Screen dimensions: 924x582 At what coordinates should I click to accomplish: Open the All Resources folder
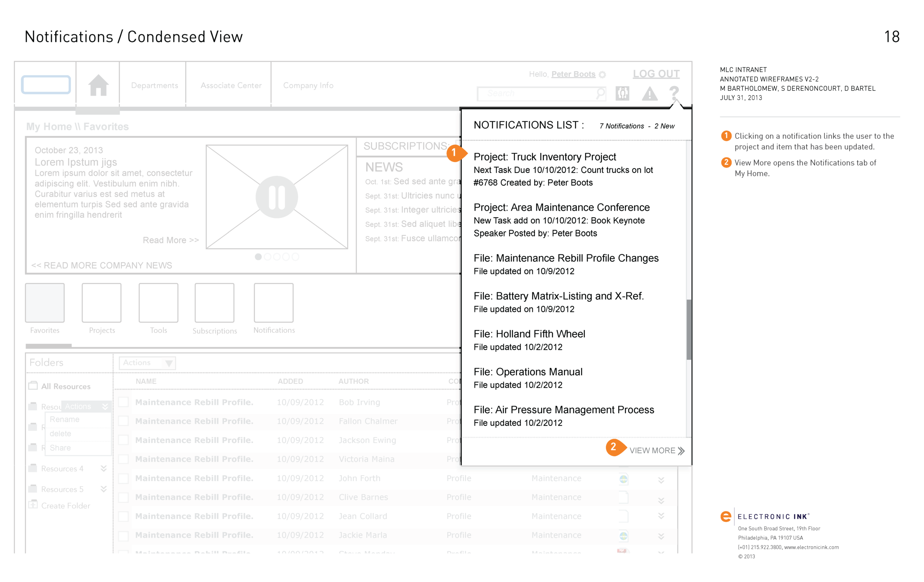[x=66, y=386]
